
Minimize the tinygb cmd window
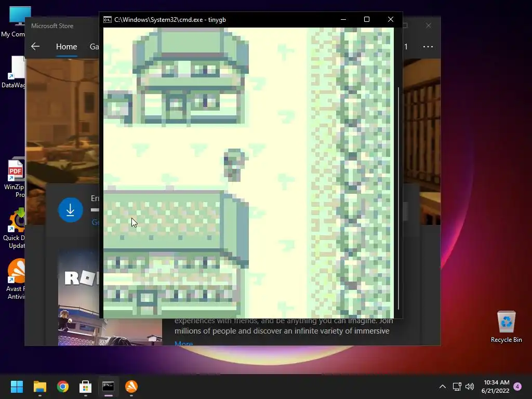(343, 19)
